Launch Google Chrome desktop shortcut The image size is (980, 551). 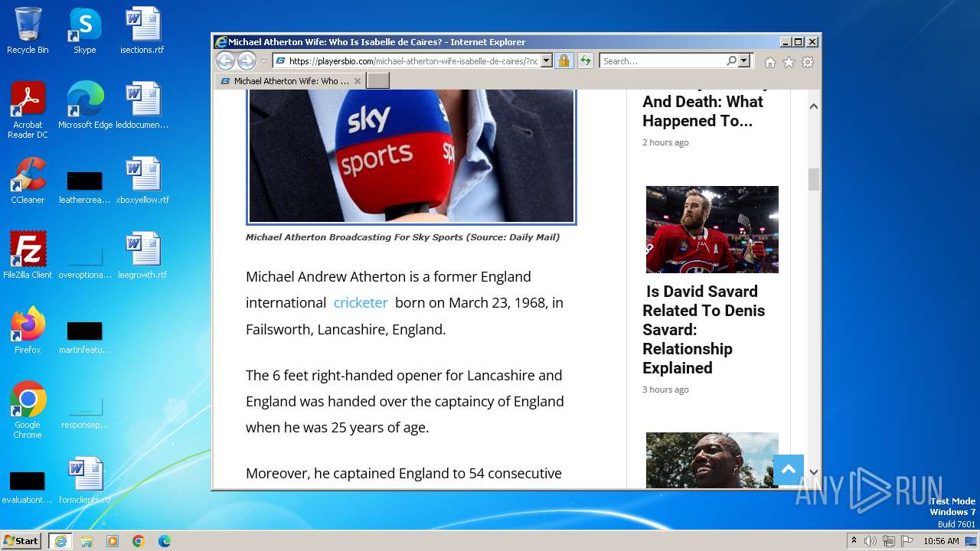click(x=28, y=410)
